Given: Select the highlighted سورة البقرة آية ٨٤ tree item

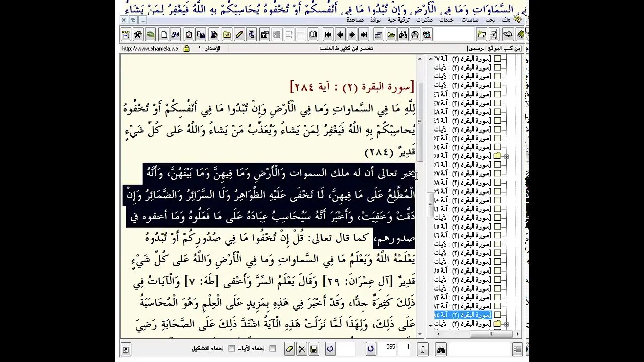Looking at the screenshot, I should [463, 315].
